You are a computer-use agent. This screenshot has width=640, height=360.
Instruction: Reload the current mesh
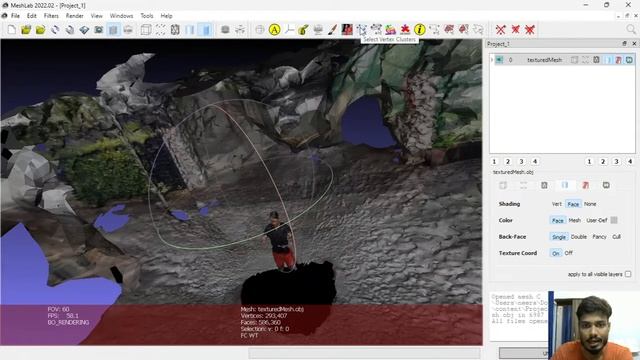click(x=55, y=29)
